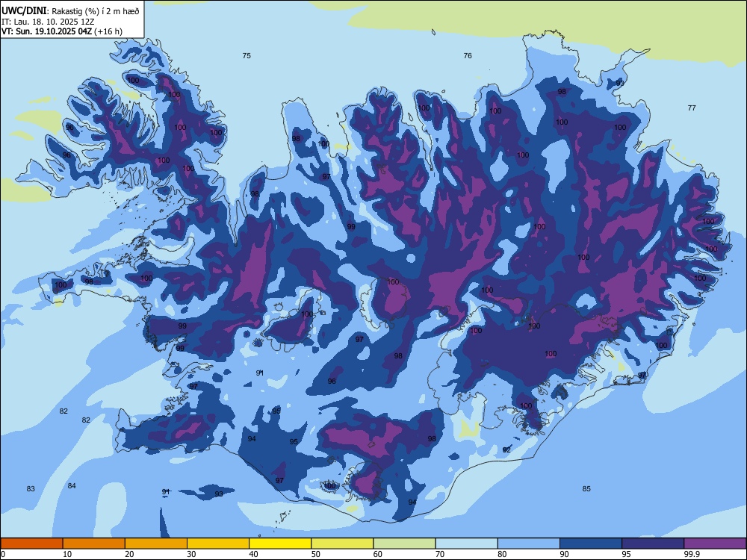
Task: Click the '77' humidity value off the northeast coast
Action: click(692, 108)
